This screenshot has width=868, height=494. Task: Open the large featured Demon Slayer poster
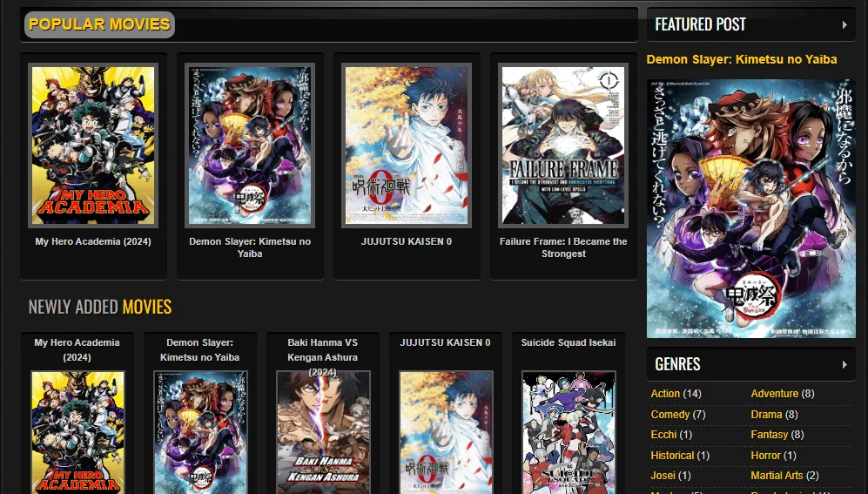pyautogui.click(x=750, y=208)
